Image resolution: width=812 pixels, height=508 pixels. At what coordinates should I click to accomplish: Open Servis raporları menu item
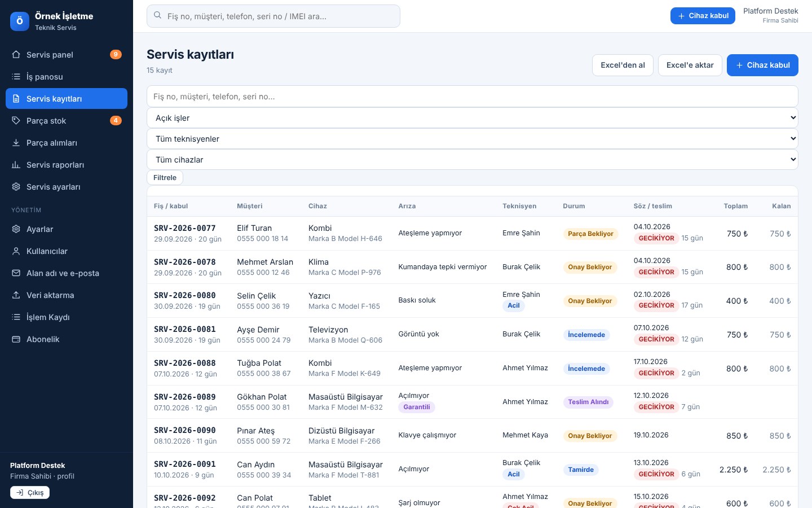point(67,165)
